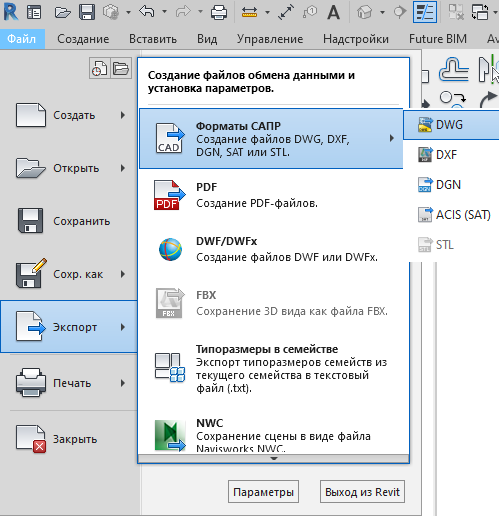This screenshot has width=499, height=516.
Task: Open the measure tool dropdown arrow
Action: (x=267, y=12)
